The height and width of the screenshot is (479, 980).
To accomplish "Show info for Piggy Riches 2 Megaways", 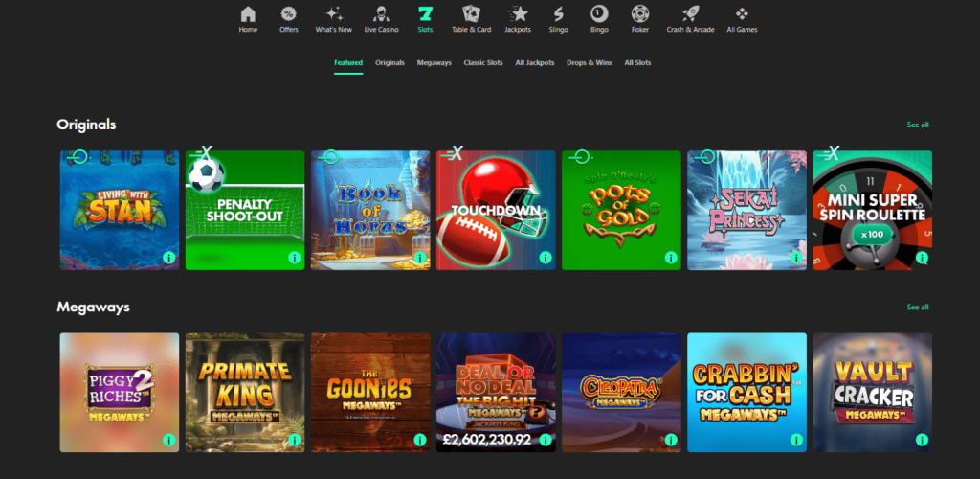I will [x=168, y=441].
